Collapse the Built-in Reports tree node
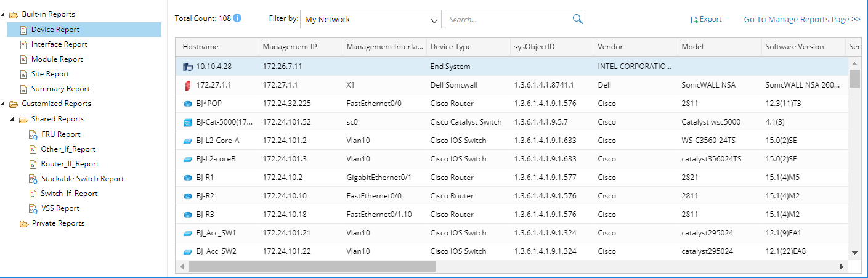This screenshot has width=868, height=278. pyautogui.click(x=4, y=14)
